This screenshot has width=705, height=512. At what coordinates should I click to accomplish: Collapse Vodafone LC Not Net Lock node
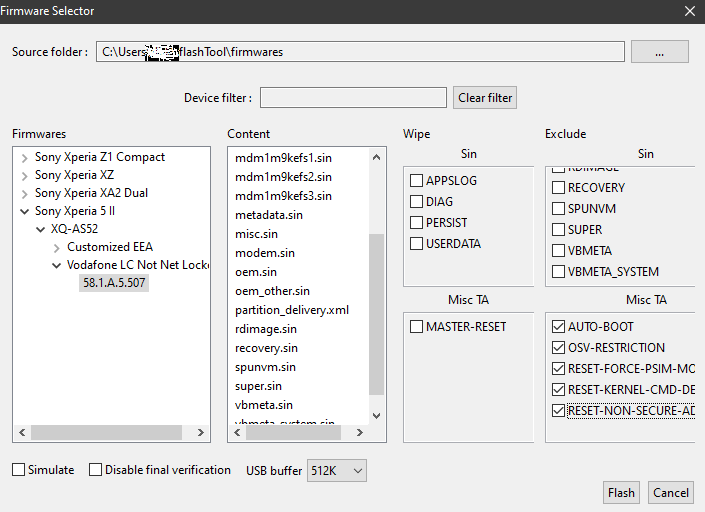tap(57, 265)
